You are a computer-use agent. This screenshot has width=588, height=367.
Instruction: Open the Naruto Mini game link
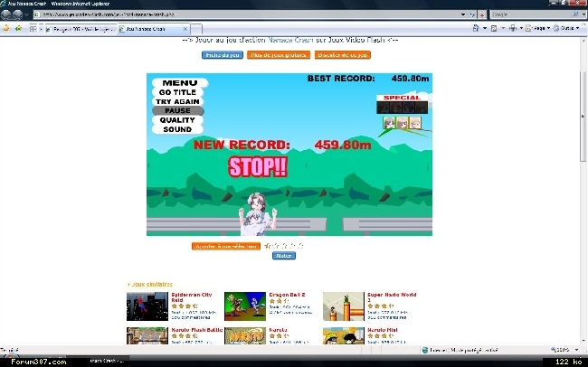tap(382, 330)
